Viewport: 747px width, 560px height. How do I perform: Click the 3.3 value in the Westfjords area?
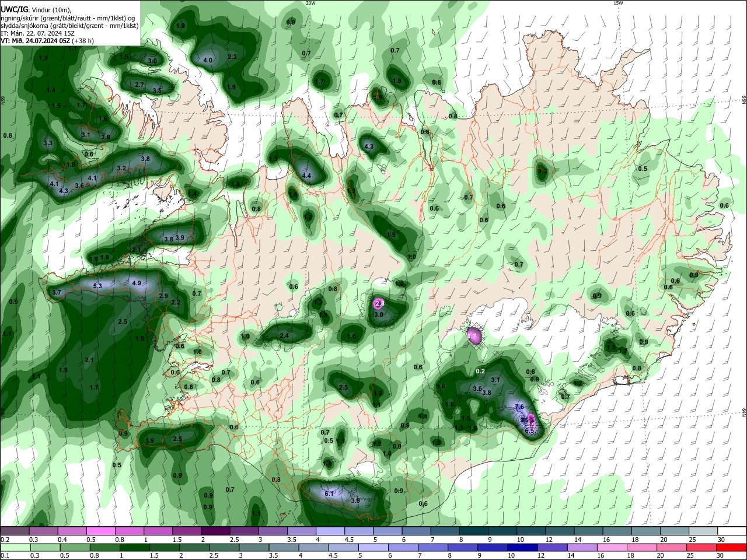48,143
